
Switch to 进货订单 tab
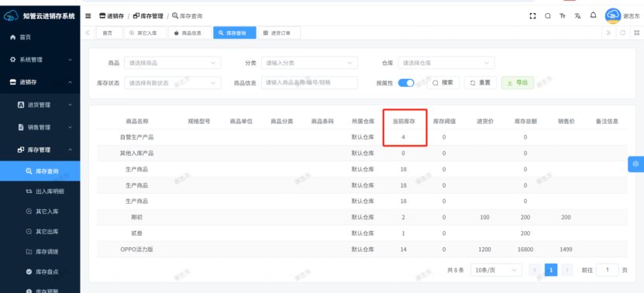(x=279, y=33)
